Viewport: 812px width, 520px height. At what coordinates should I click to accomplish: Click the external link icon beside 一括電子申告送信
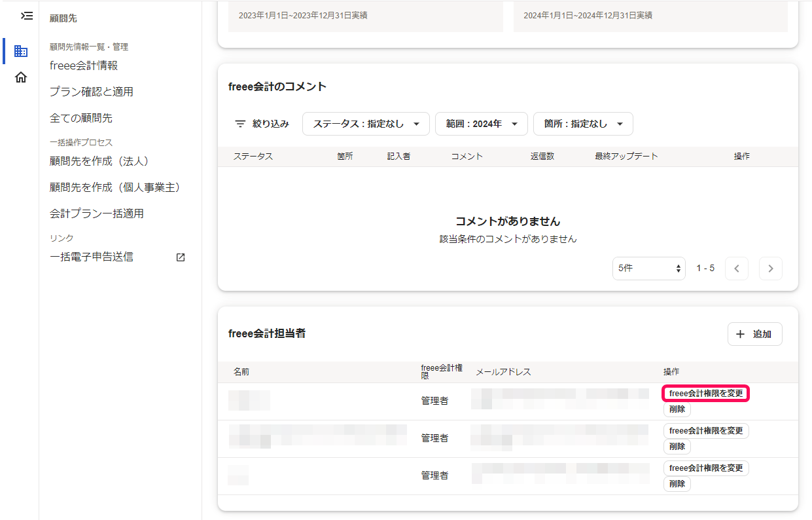pos(181,257)
